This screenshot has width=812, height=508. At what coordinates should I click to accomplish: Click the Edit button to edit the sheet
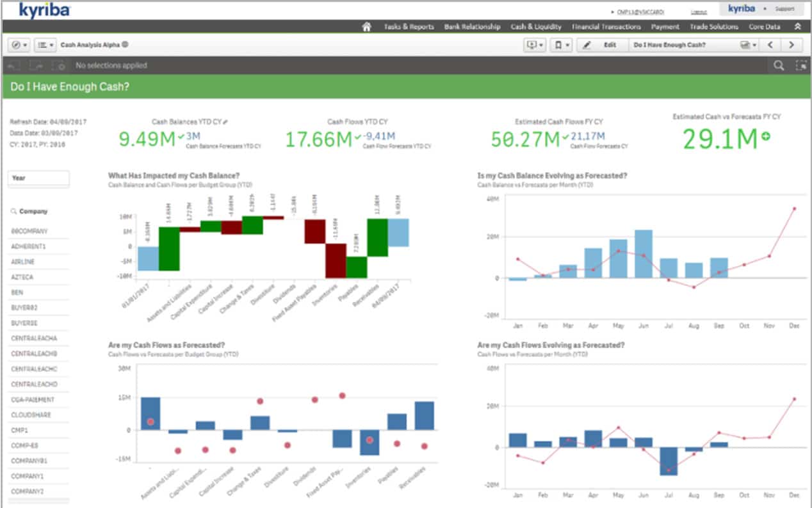[604, 45]
